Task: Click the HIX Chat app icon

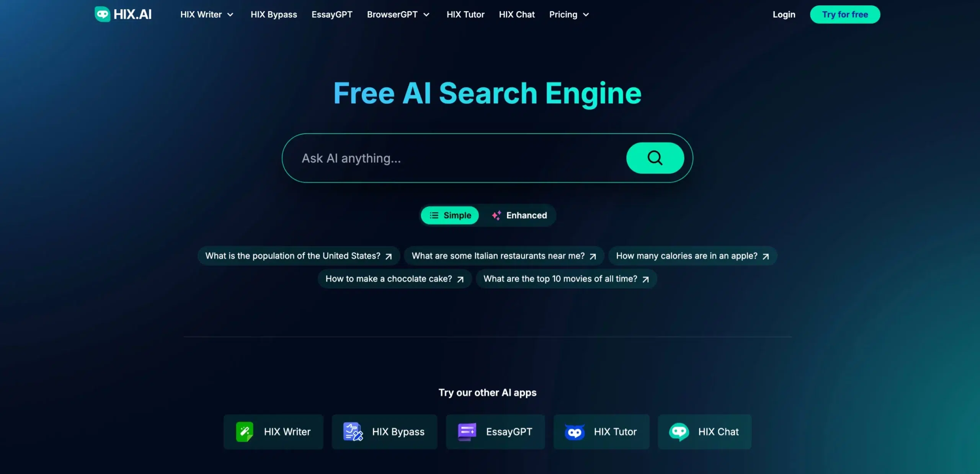Action: click(679, 432)
